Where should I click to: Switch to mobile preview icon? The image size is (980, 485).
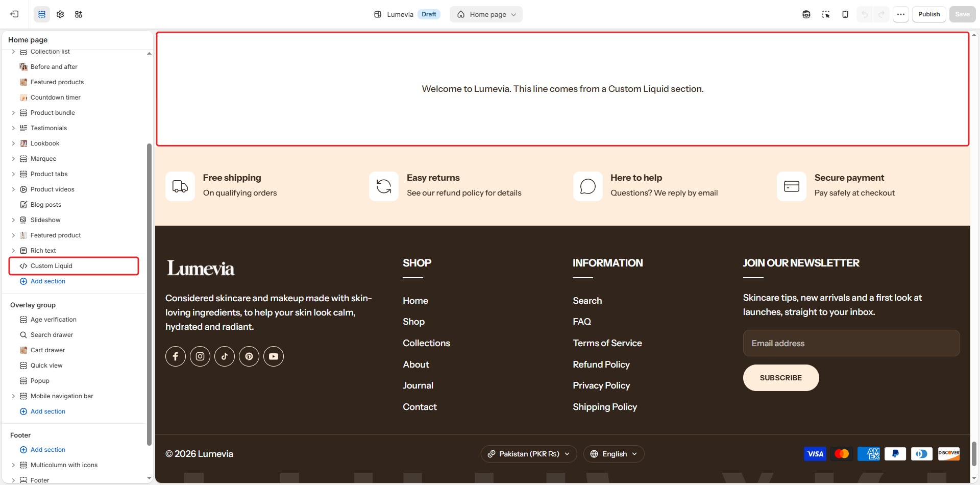845,14
